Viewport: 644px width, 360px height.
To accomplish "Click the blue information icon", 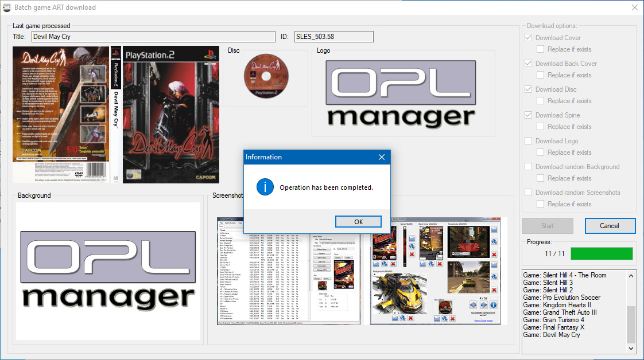I will 265,187.
